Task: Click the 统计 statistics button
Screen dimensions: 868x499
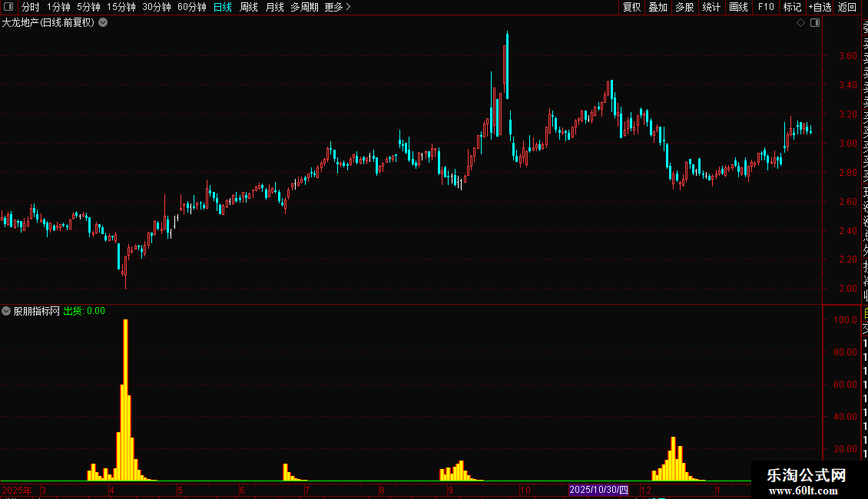Action: pos(711,7)
